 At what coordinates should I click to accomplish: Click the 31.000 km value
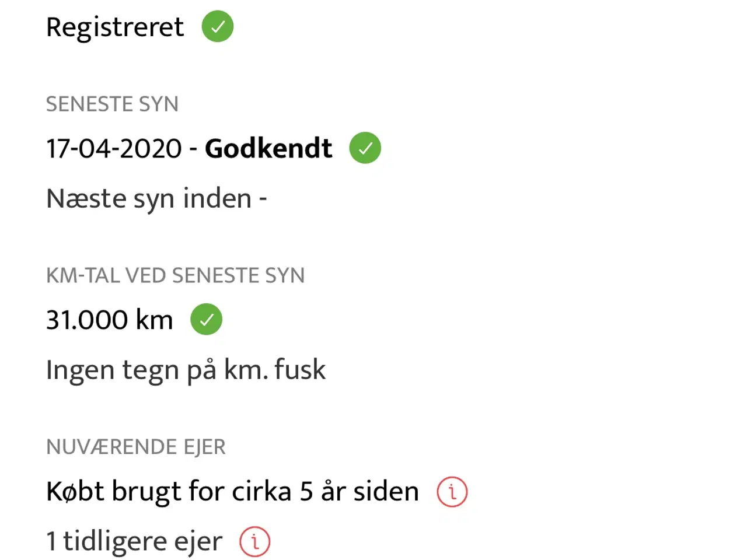[x=110, y=320]
